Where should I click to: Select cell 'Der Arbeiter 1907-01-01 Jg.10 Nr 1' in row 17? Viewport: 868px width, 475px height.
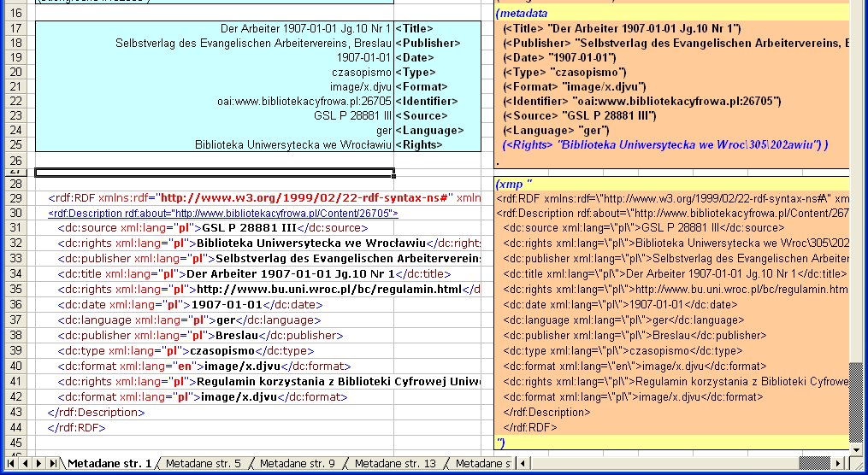[x=215, y=28]
